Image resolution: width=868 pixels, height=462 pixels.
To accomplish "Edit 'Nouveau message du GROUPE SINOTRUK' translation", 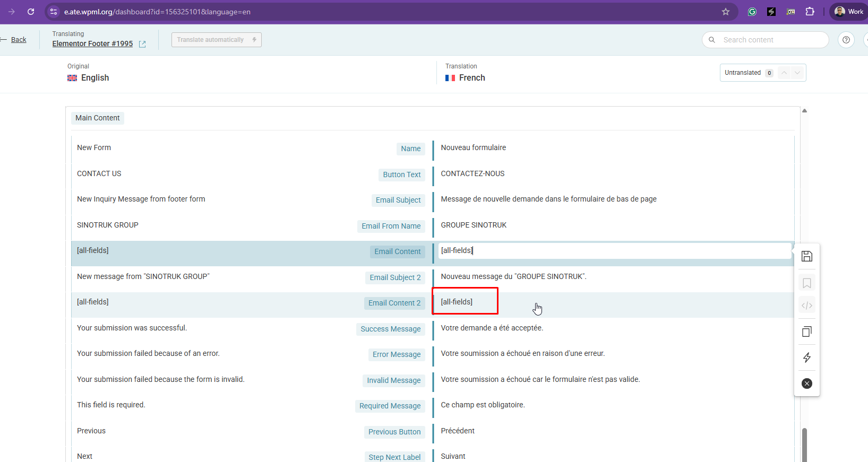I will pyautogui.click(x=513, y=276).
